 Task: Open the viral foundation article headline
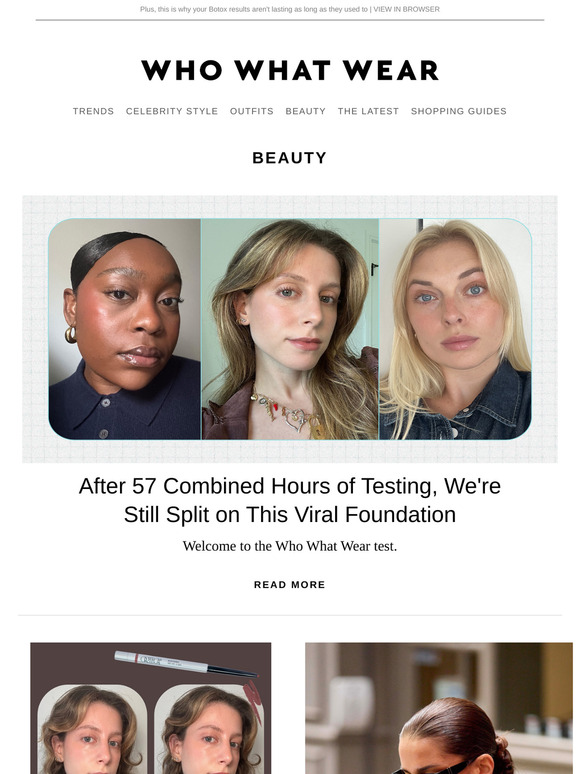pos(290,500)
